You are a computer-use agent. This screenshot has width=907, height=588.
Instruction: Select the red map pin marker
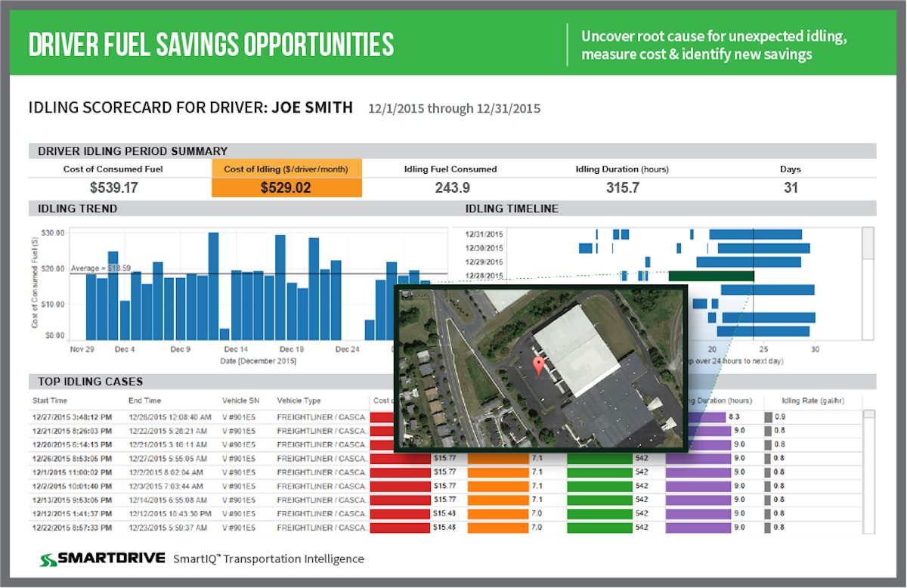coord(538,362)
